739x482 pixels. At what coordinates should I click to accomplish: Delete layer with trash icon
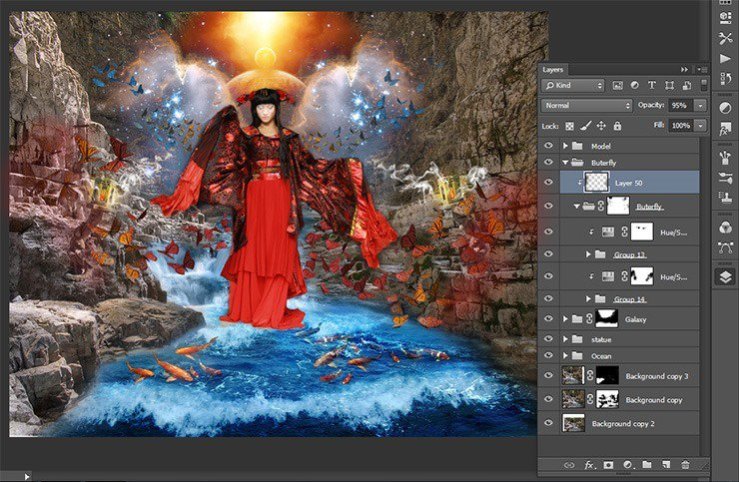pyautogui.click(x=685, y=465)
